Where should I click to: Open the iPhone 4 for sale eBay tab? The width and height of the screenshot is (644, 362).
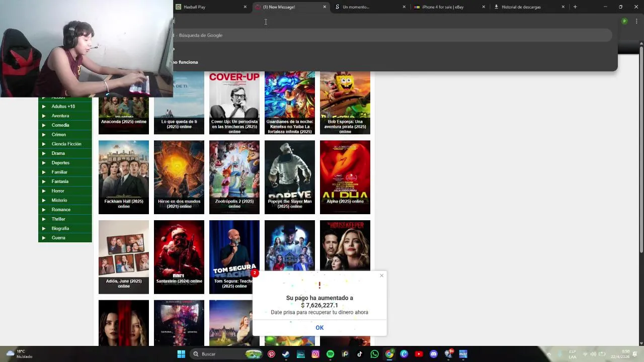pyautogui.click(x=449, y=7)
